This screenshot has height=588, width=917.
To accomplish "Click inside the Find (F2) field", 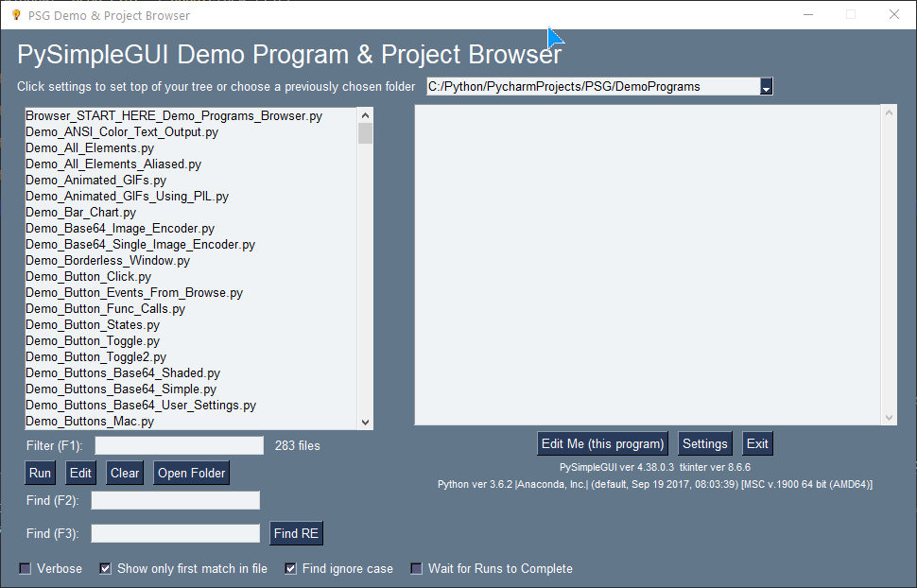I will [x=175, y=499].
